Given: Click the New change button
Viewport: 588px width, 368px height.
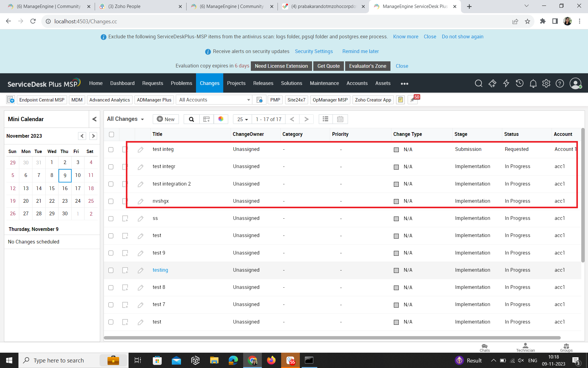Looking at the screenshot, I should click(166, 119).
